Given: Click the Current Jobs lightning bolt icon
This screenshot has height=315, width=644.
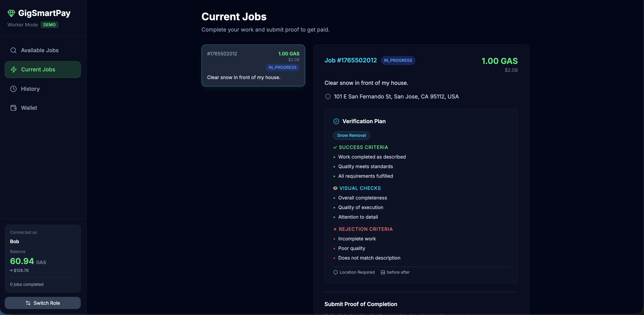Looking at the screenshot, I should pos(14,69).
